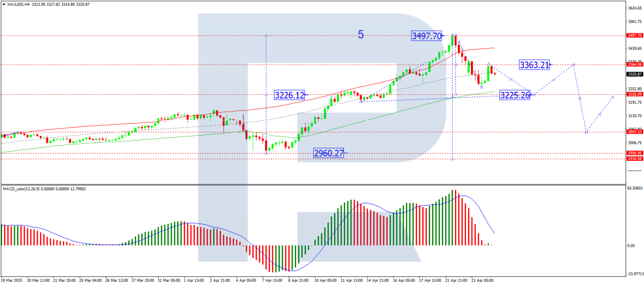The height and width of the screenshot is (285, 644).
Task: Click the 65.50601 MACD scale value
Action: [635, 188]
